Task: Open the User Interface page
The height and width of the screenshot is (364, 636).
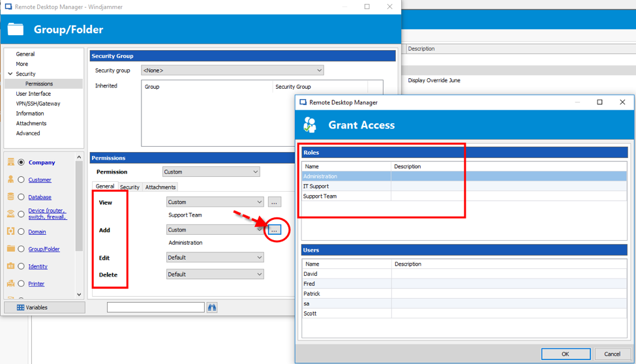Action: click(33, 94)
